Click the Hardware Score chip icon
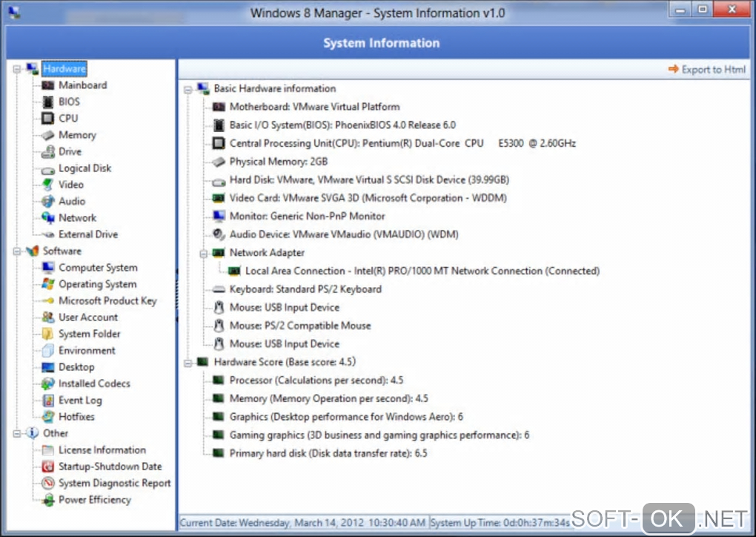Screen dimensions: 756x537 [203, 363]
